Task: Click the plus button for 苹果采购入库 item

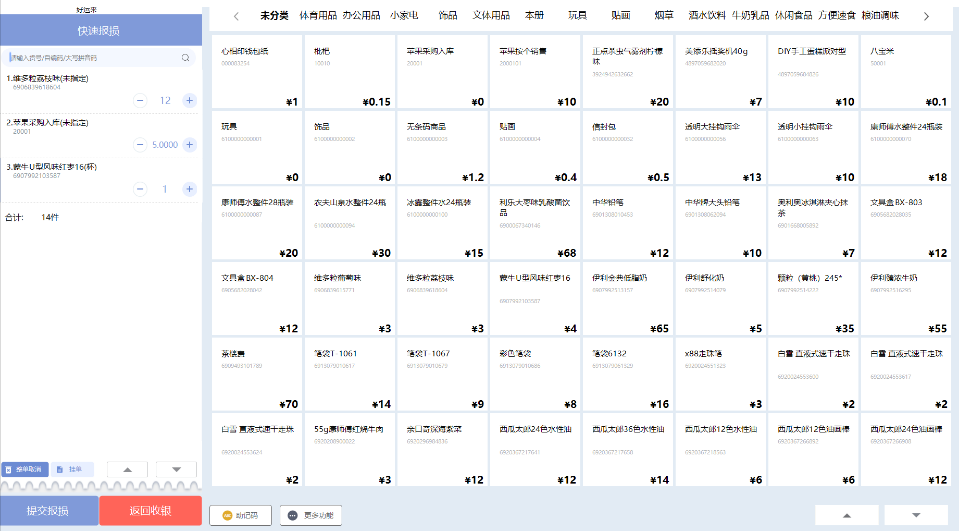Action: coord(190,144)
